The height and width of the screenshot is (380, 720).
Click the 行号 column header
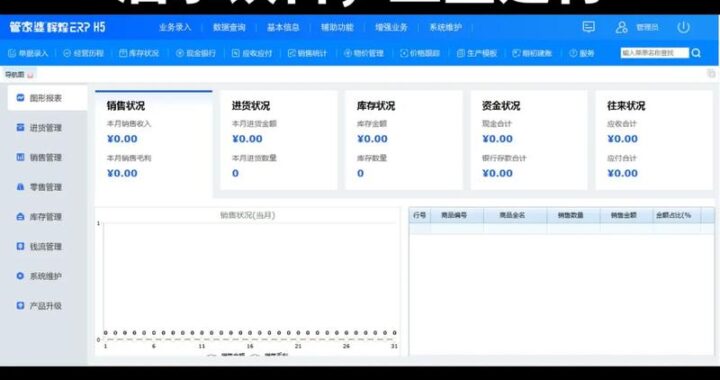[420, 215]
